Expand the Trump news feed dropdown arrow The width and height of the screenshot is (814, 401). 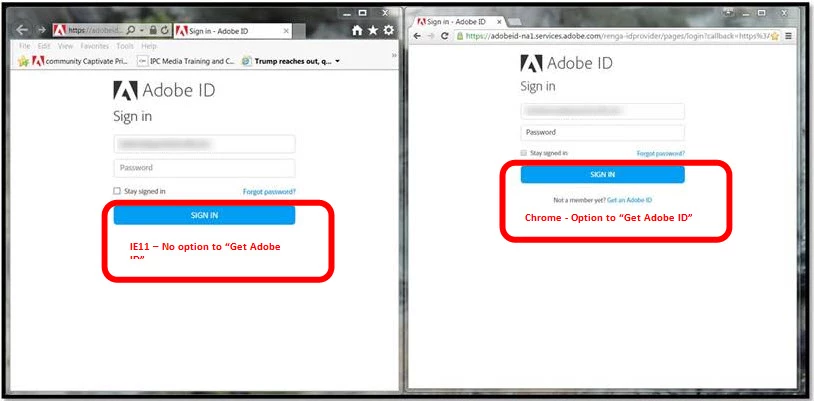tap(337, 61)
